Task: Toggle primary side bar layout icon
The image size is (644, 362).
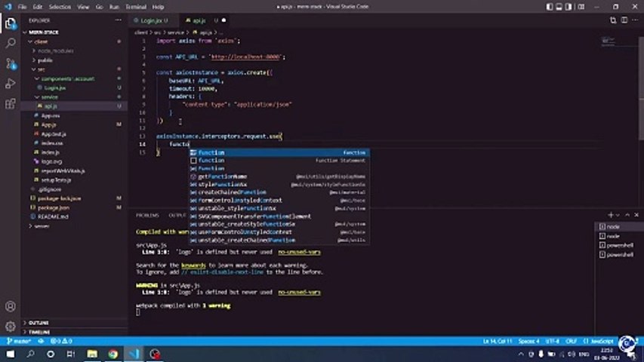Action: [x=550, y=7]
